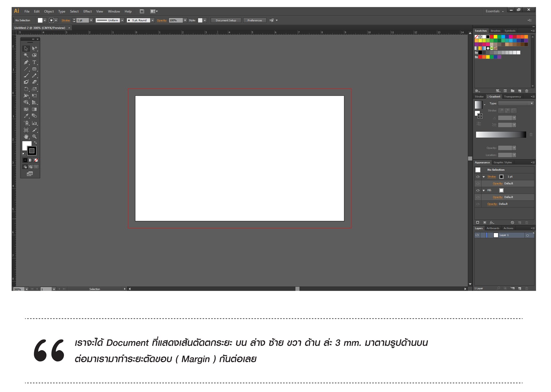Screen dimensions: 551x392
Task: Select the Hand tool
Action: pos(26,137)
